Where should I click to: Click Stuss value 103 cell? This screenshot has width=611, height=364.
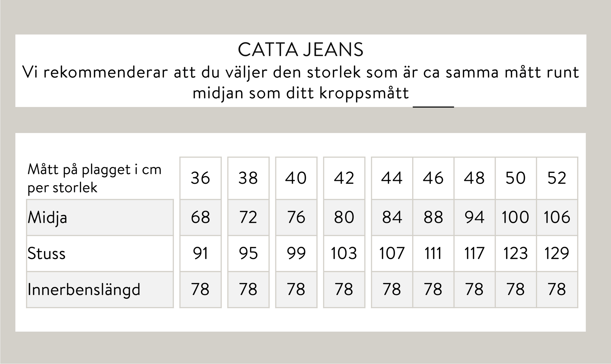pos(344,253)
